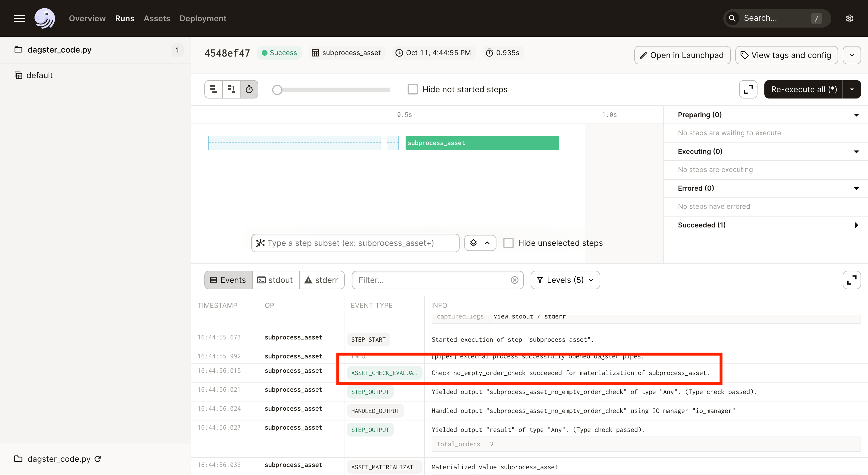Click Open in Launchpad

coord(682,55)
